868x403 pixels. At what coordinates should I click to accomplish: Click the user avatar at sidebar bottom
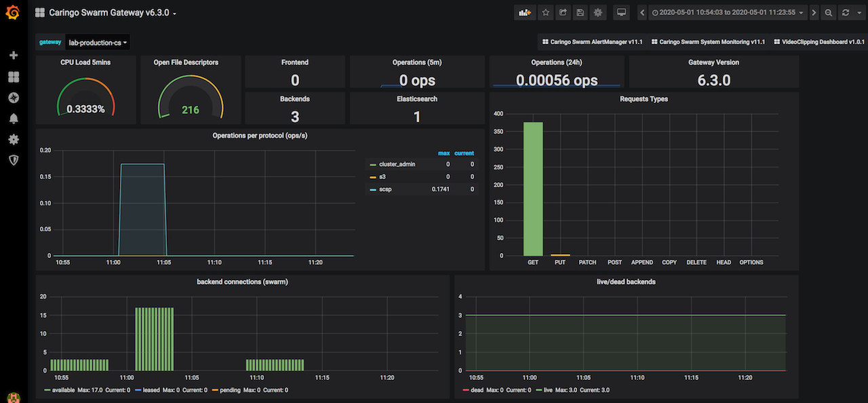coord(13,397)
